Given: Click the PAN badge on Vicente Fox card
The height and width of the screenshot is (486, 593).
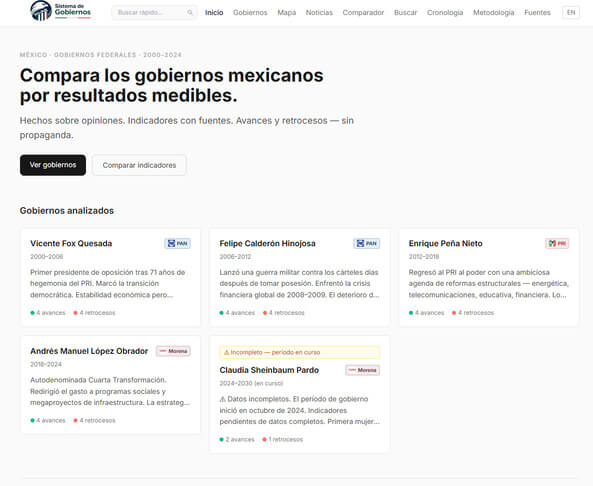Looking at the screenshot, I should (x=177, y=243).
